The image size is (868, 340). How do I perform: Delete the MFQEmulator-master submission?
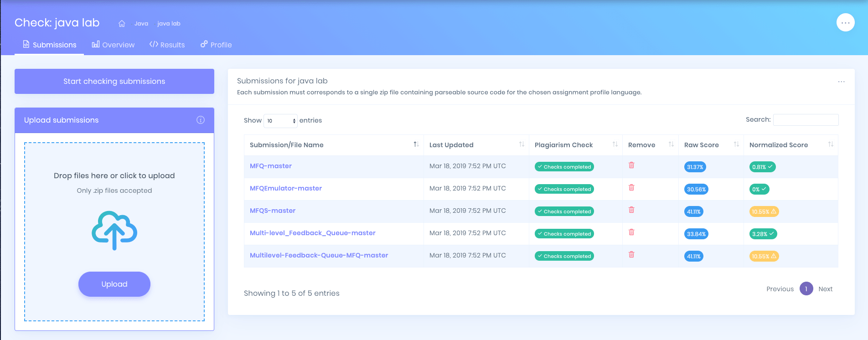[631, 187]
